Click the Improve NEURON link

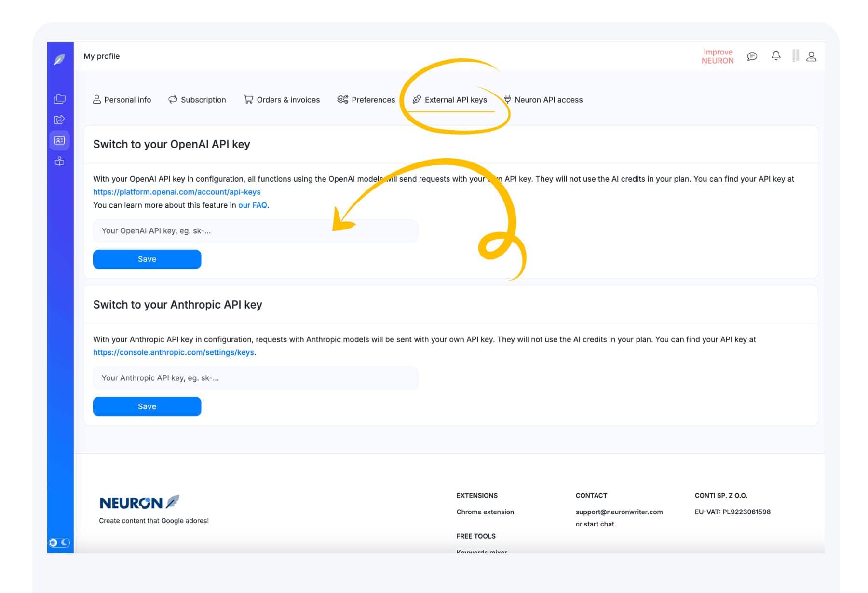click(718, 56)
